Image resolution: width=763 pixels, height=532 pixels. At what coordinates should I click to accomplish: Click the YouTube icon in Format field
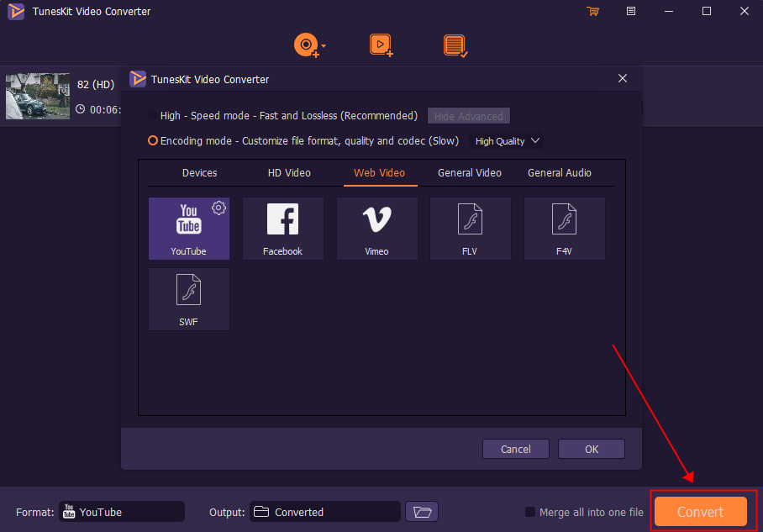point(69,512)
